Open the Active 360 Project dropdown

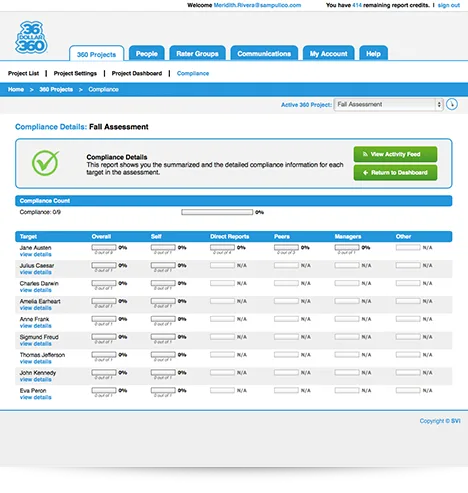click(x=388, y=104)
